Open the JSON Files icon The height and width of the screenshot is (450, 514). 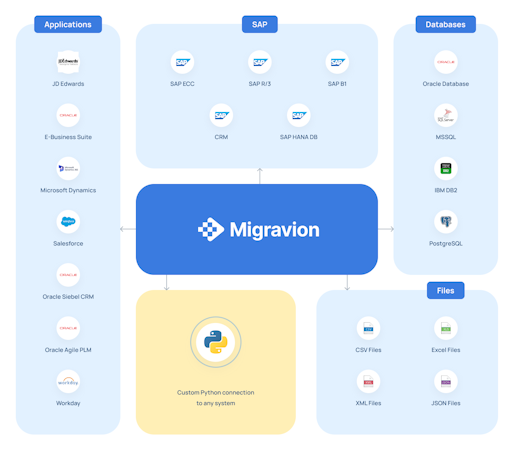click(x=446, y=381)
